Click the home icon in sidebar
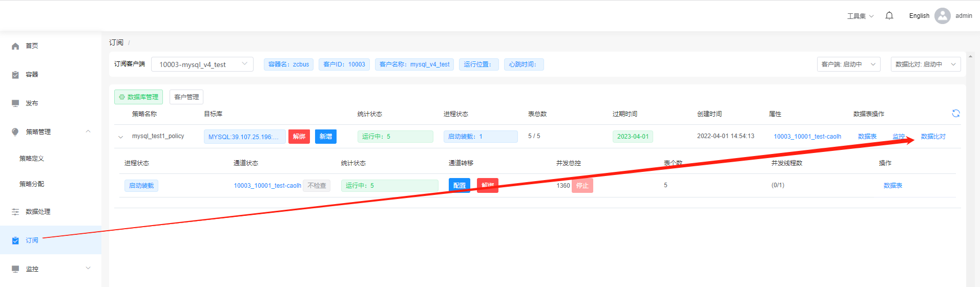The height and width of the screenshot is (287, 980). (15, 46)
